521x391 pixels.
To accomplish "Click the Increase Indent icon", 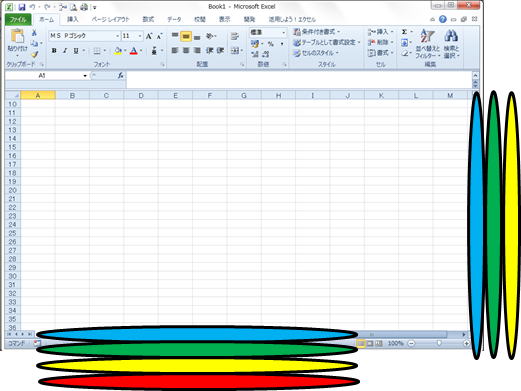I will 220,50.
